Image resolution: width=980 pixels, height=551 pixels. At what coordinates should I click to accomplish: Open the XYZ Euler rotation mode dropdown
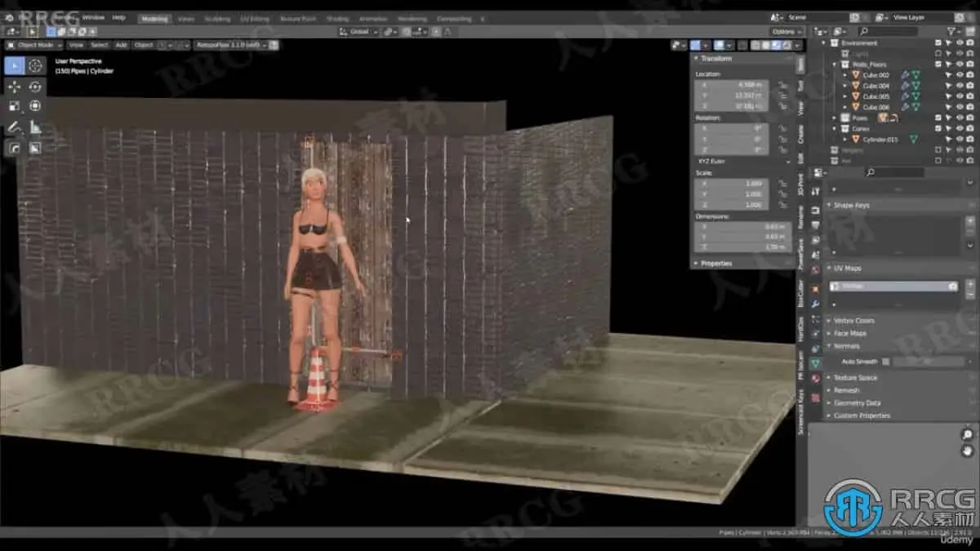pos(743,162)
